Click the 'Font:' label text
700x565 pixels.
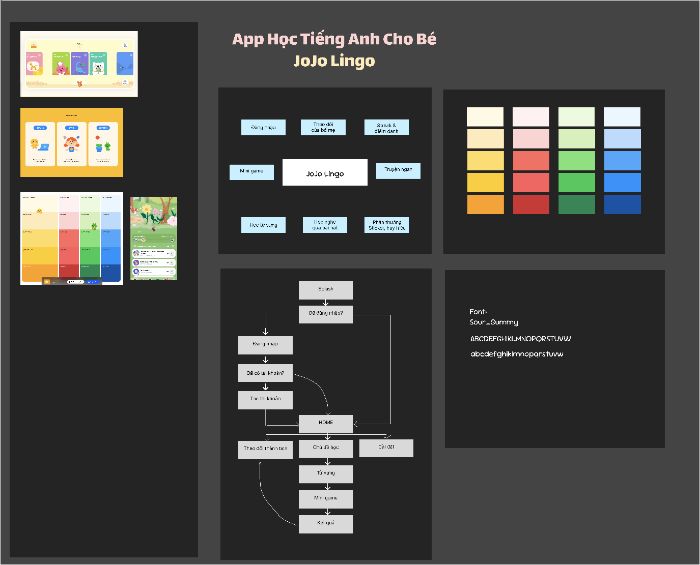click(x=478, y=312)
